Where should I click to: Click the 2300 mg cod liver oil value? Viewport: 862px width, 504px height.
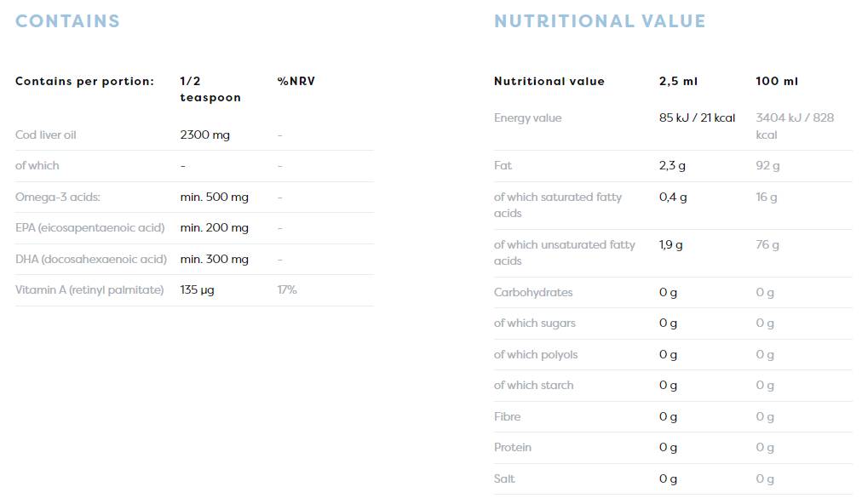pos(205,135)
